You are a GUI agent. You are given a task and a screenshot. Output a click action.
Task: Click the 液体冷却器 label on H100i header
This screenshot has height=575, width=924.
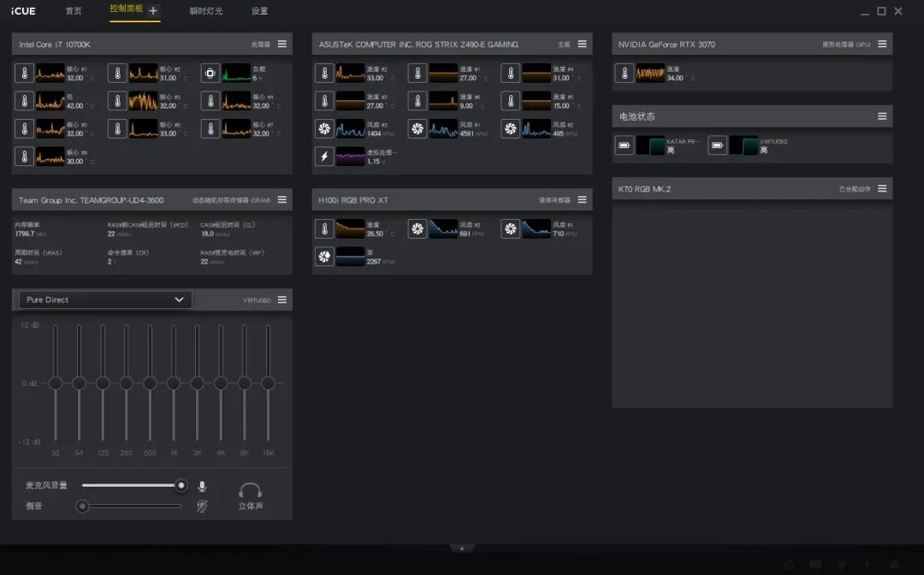(554, 200)
